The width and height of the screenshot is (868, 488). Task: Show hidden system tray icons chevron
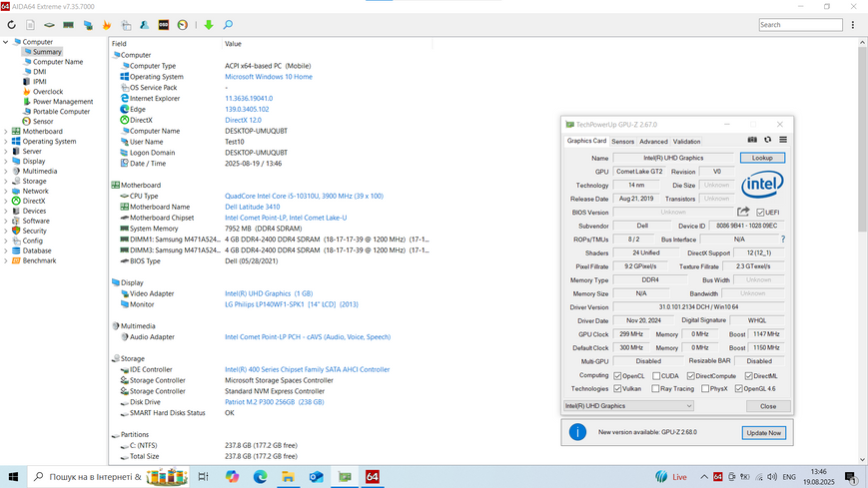(x=704, y=476)
